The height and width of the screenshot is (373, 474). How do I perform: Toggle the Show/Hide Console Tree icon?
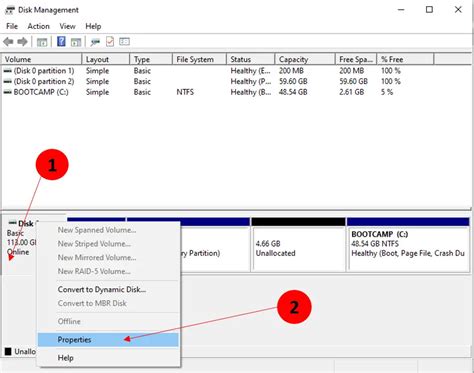tap(42, 42)
